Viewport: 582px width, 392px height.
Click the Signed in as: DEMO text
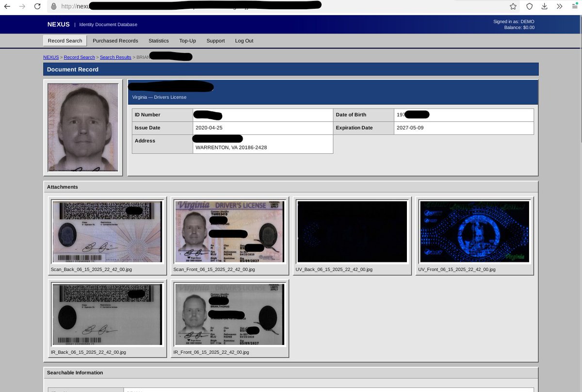click(x=514, y=21)
